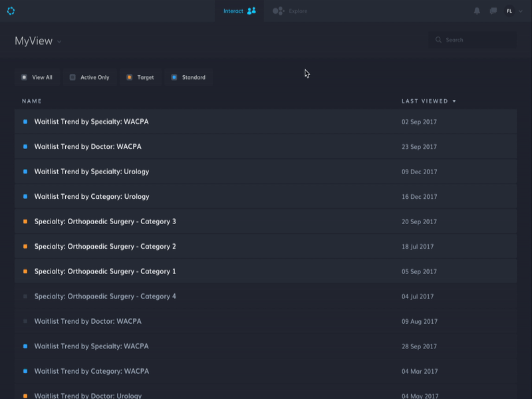This screenshot has height=399, width=532.
Task: Click the FL user avatar
Action: [508, 11]
